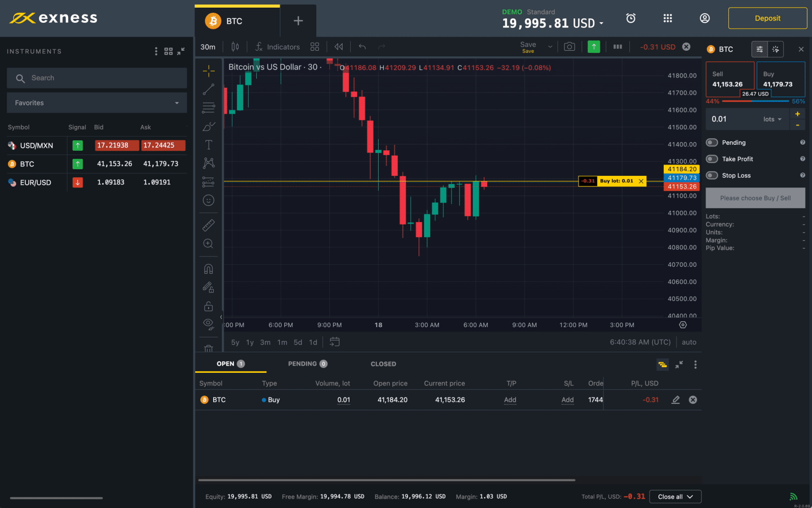Click the green buy arrow toolbar icon
Screen dimensions: 812x508
594,47
